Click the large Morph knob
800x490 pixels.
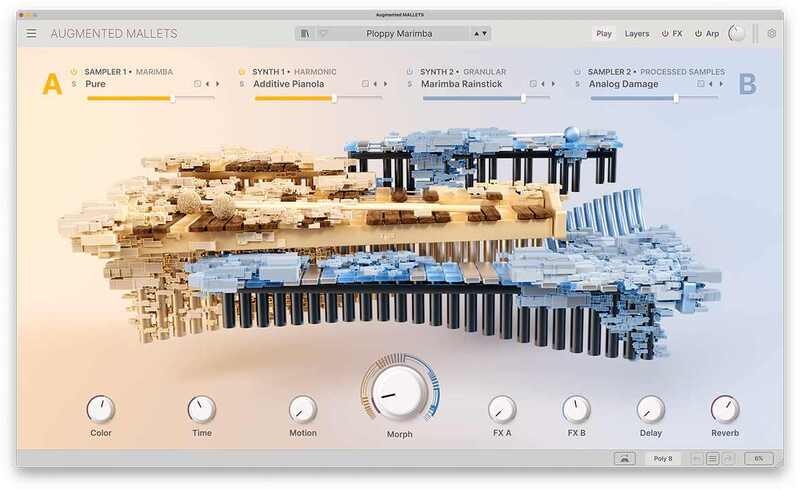click(x=400, y=389)
